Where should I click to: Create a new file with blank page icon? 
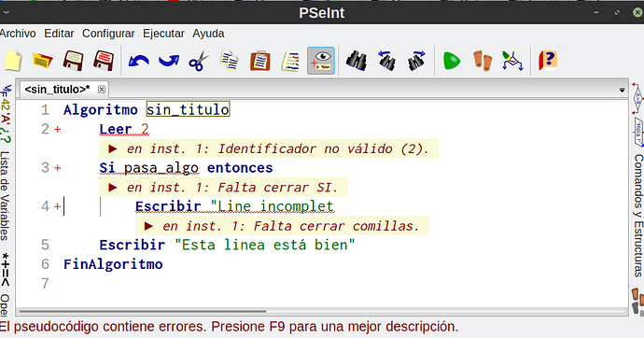click(x=13, y=61)
